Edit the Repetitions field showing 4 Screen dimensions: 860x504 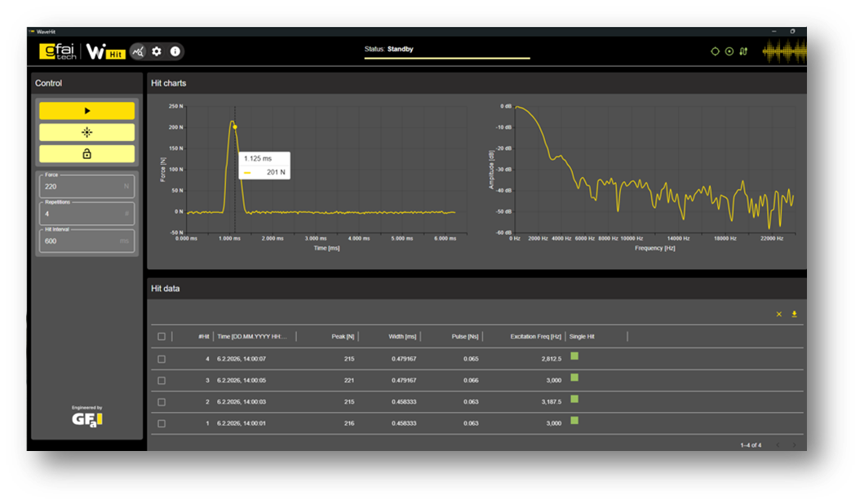click(86, 214)
